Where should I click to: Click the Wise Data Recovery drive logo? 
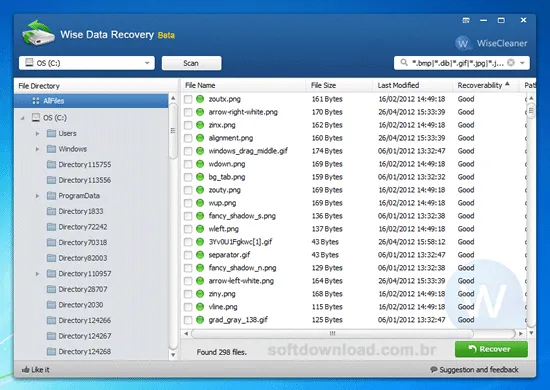(38, 33)
